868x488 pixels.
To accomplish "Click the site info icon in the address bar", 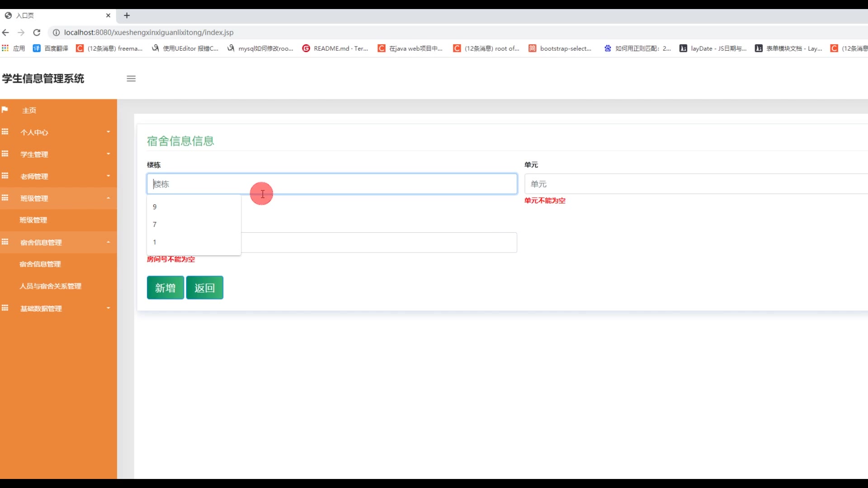I will coord(56,33).
